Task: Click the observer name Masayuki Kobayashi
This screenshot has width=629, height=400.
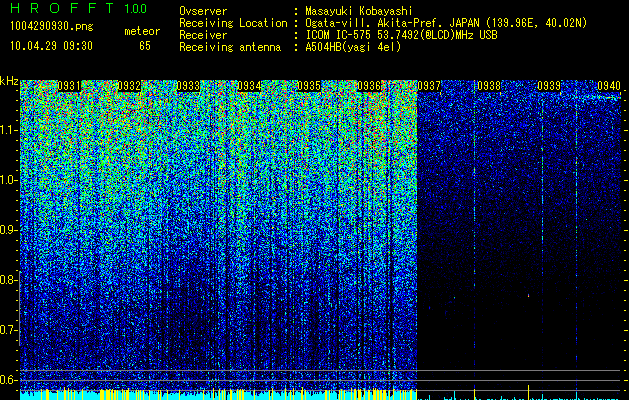Action: [359, 11]
